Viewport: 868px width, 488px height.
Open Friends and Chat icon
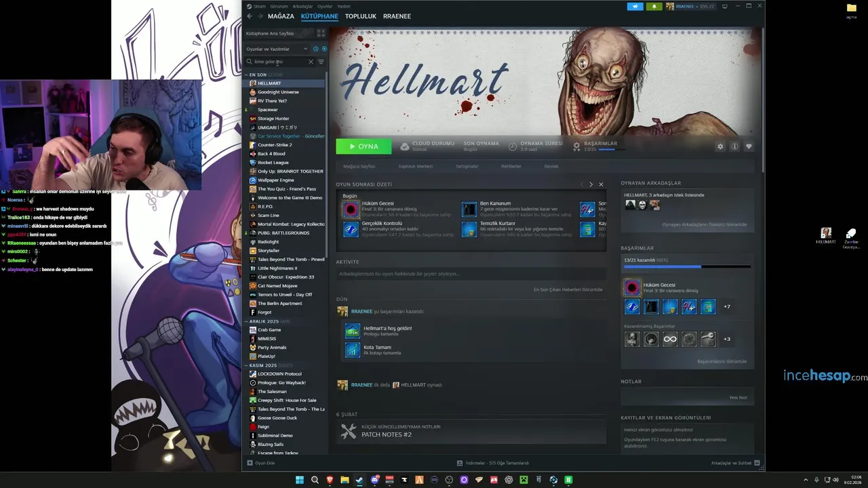coord(757,463)
